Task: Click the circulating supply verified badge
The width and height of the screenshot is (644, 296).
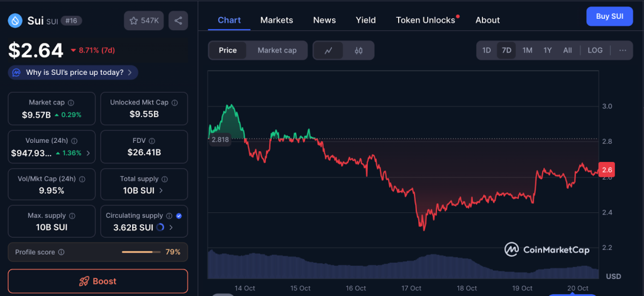Action: point(179,215)
